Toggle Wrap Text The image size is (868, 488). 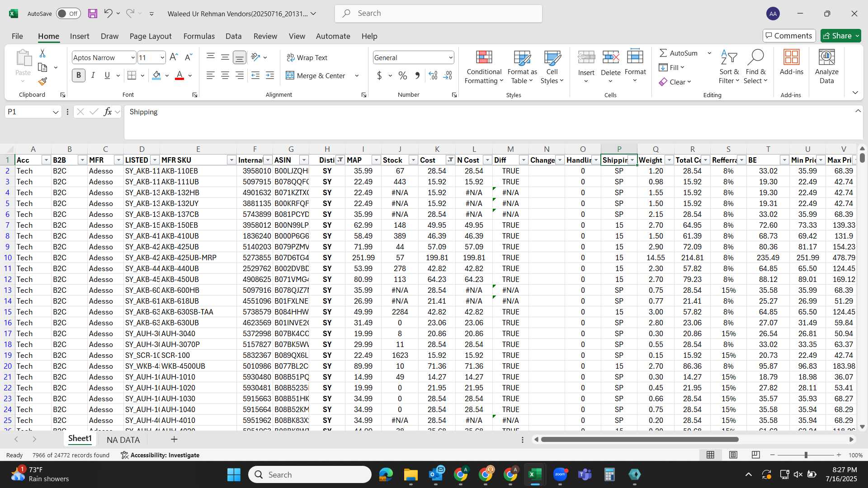point(307,57)
